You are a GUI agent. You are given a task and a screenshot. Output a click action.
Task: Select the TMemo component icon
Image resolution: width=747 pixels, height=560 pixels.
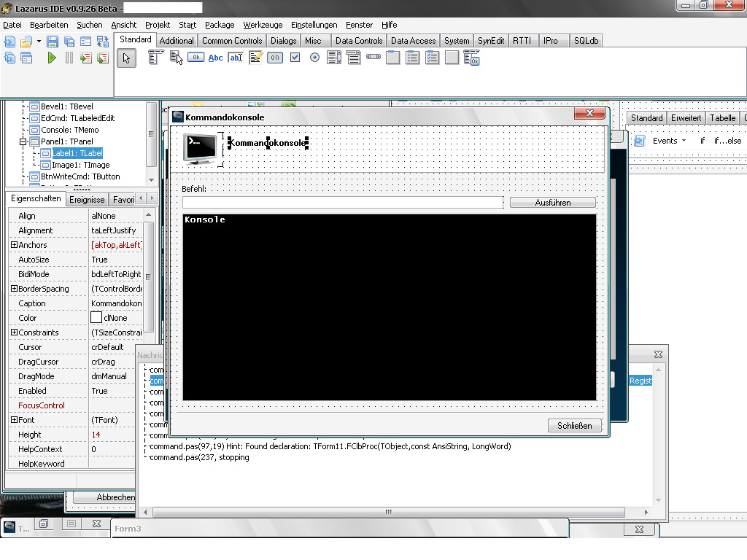[x=255, y=58]
